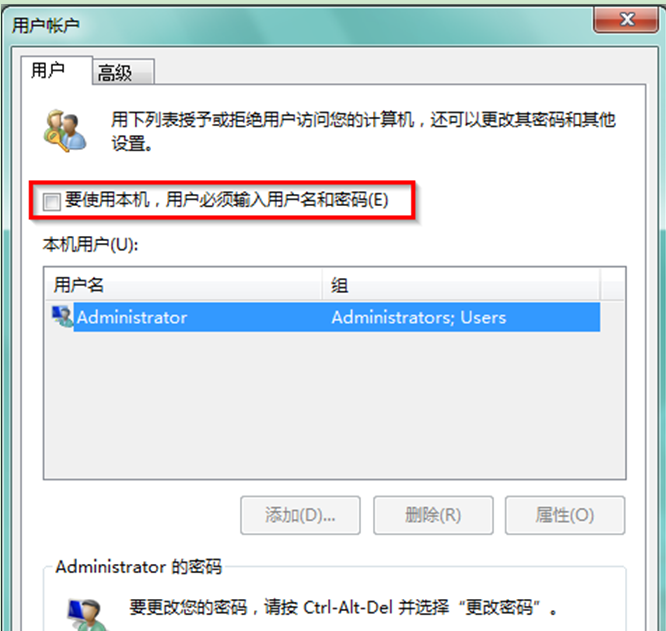
Task: Click the empty area of the user list
Action: click(334, 405)
